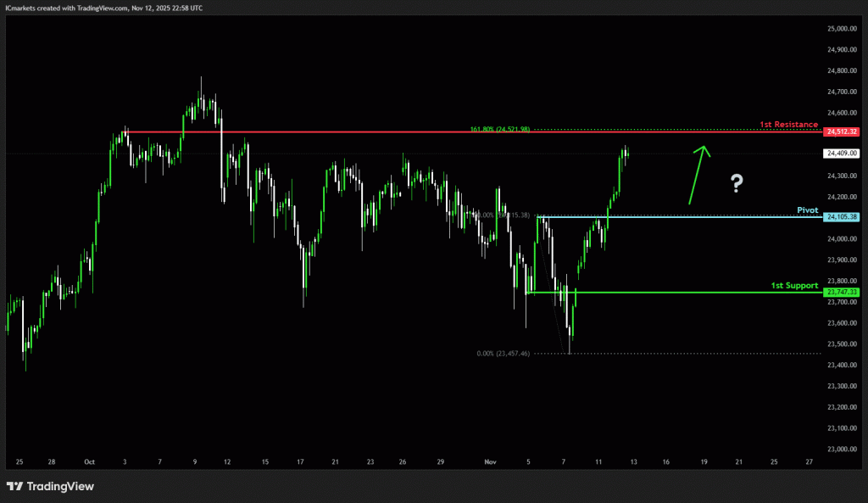This screenshot has height=503, width=868.
Task: Select the white 24,409.00 current price tag
Action: point(841,154)
